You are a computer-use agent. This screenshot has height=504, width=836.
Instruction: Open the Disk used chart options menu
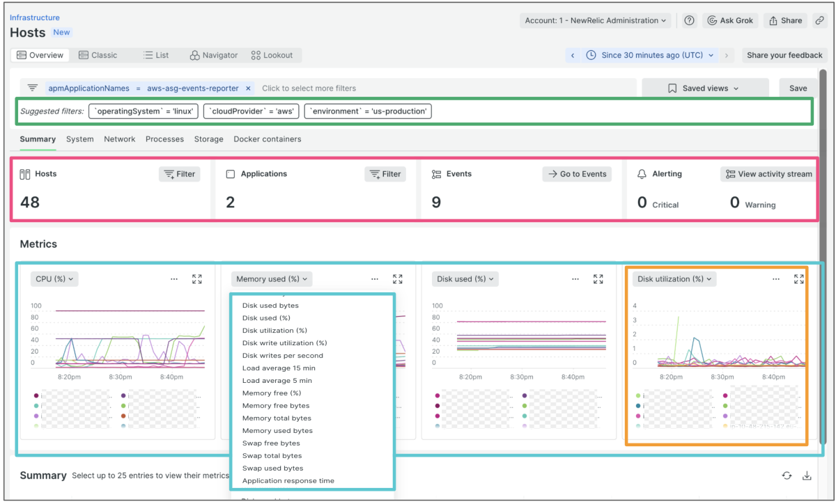coord(575,279)
